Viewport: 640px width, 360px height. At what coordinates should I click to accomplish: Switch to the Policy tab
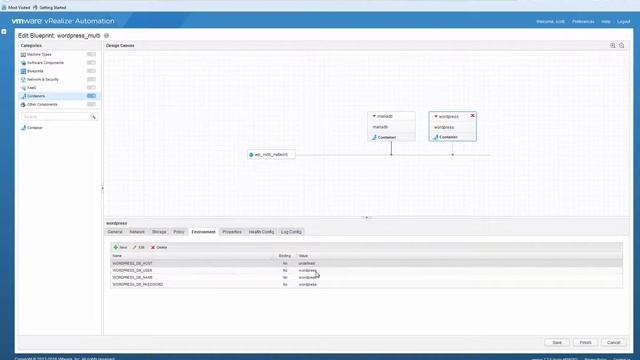pyautogui.click(x=179, y=232)
